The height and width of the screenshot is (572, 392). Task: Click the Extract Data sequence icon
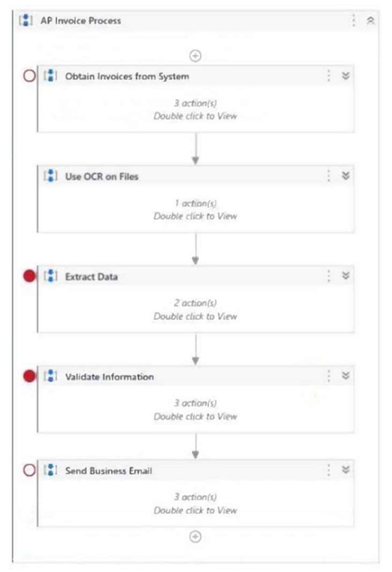pyautogui.click(x=50, y=276)
